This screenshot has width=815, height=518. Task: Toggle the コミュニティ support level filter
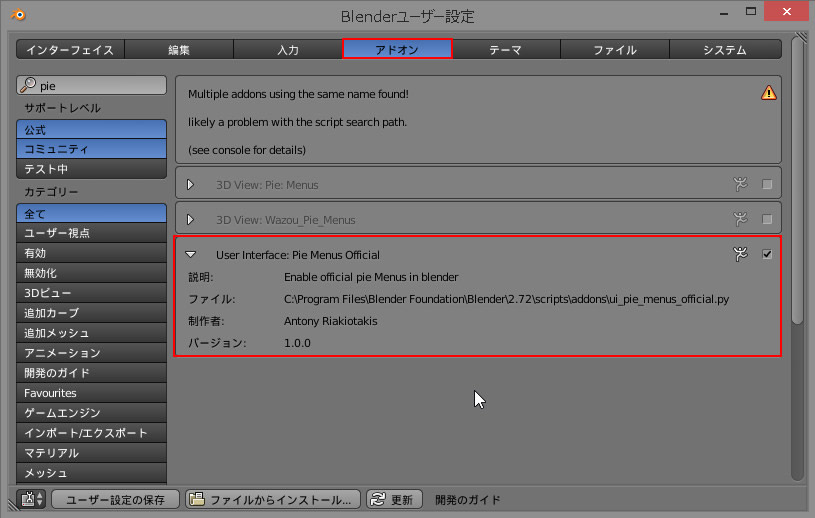click(91, 149)
